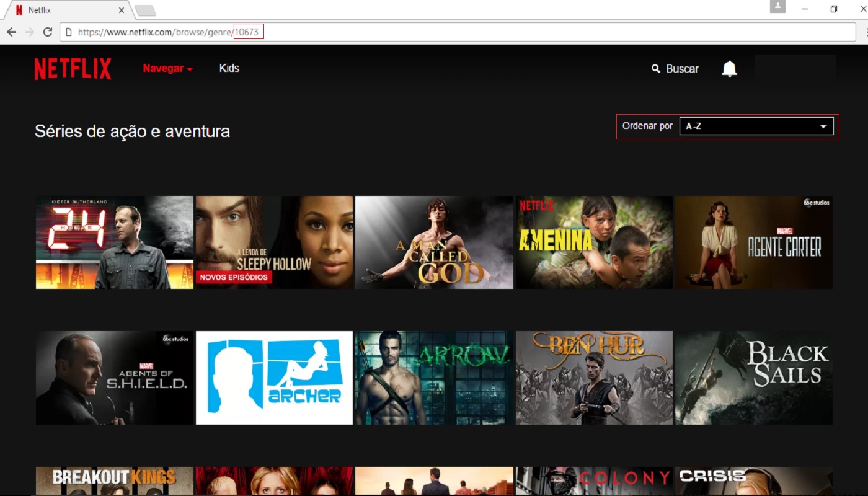
Task: Click the browser forward arrow
Action: pyautogui.click(x=29, y=32)
